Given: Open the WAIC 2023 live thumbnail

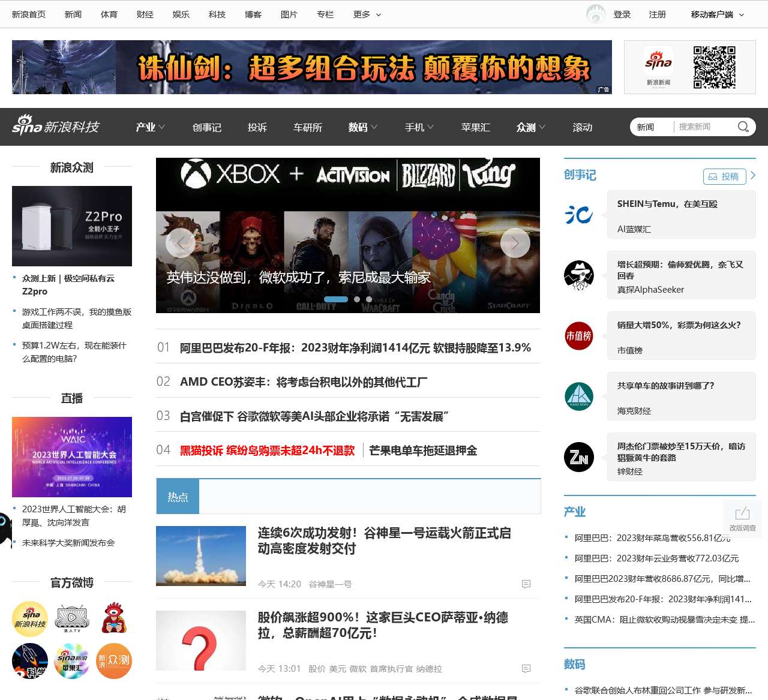Looking at the screenshot, I should 72,457.
